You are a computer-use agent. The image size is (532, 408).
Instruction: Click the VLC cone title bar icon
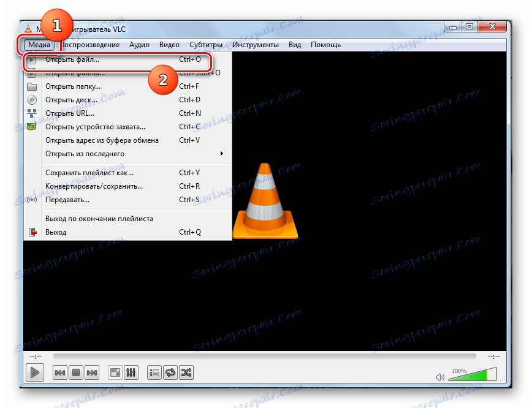[28, 29]
